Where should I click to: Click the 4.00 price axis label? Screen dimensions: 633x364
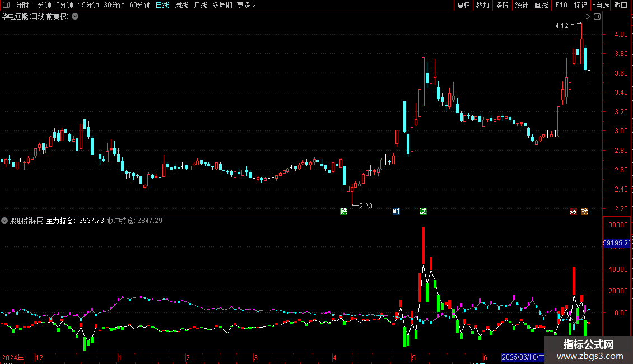point(621,35)
